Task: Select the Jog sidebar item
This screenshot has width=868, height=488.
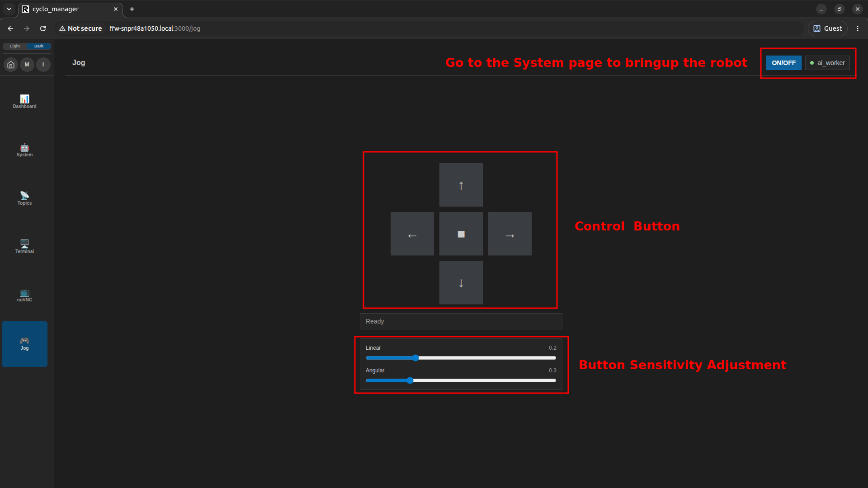Action: coord(24,344)
